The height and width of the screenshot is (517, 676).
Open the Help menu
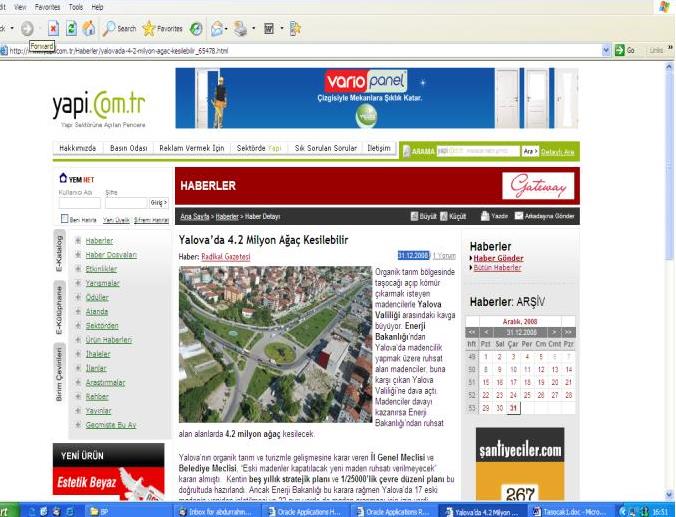pyautogui.click(x=97, y=7)
